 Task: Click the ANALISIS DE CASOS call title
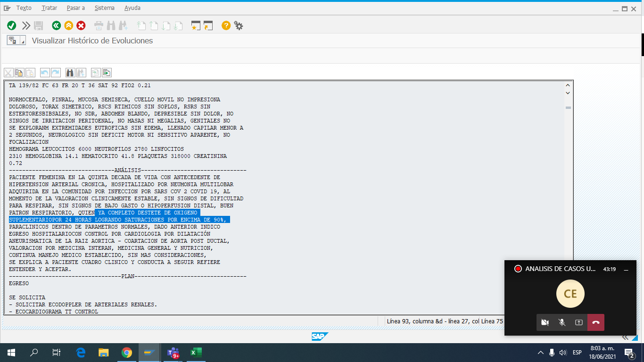pyautogui.click(x=561, y=269)
